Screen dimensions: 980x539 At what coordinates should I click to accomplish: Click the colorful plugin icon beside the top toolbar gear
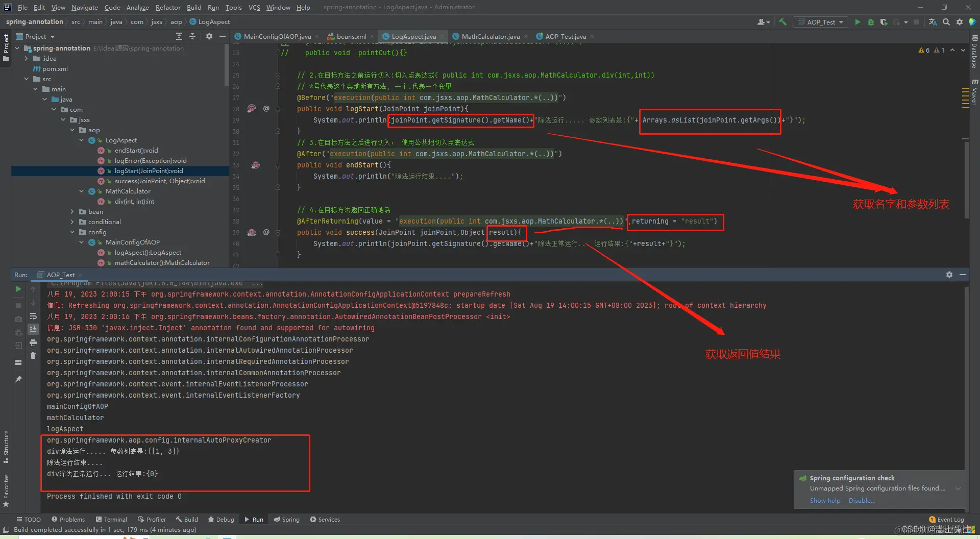pos(972,22)
